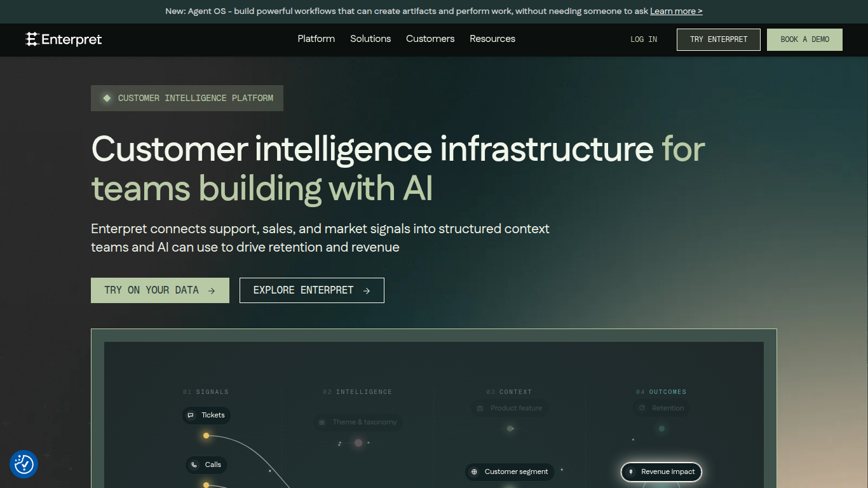Expand the Resources navigation menu
Image resolution: width=868 pixels, height=488 pixels.
(x=492, y=39)
